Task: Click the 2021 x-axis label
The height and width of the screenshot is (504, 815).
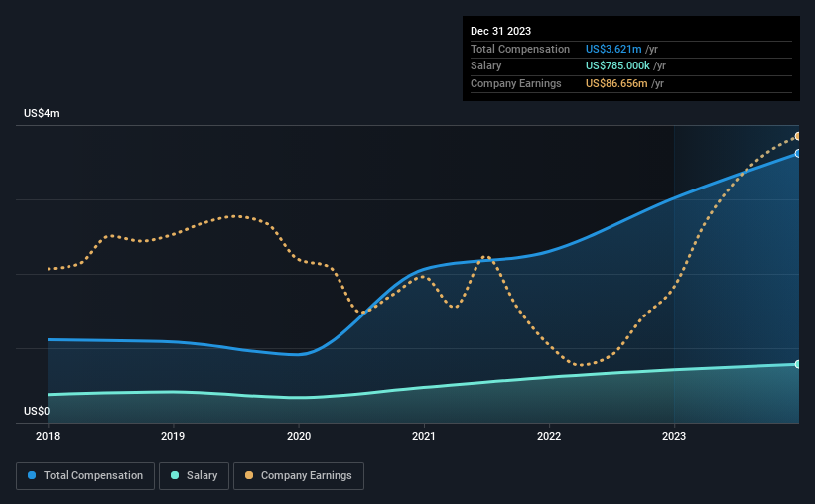Action: [x=424, y=436]
